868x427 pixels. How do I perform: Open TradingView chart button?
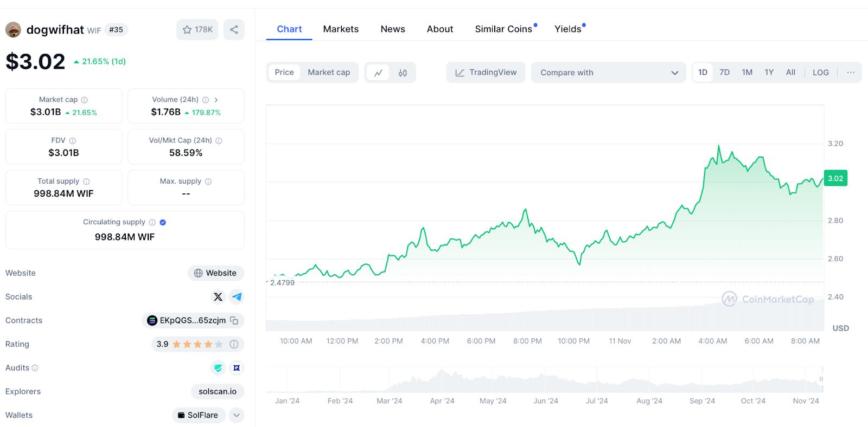pyautogui.click(x=486, y=73)
